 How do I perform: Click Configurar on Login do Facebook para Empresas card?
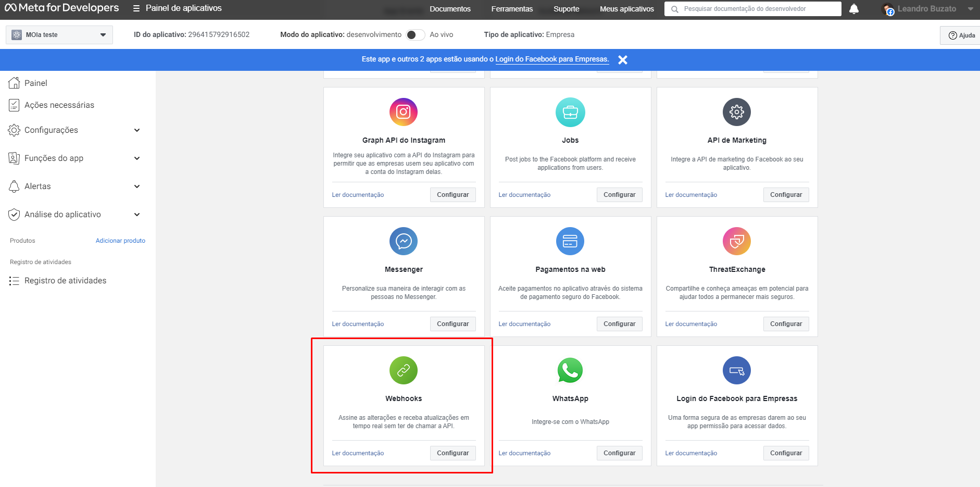coord(786,453)
